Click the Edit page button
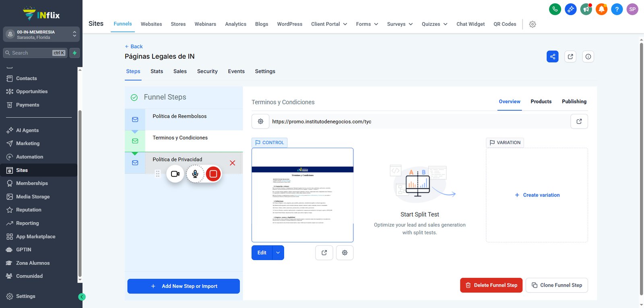 pyautogui.click(x=262, y=253)
